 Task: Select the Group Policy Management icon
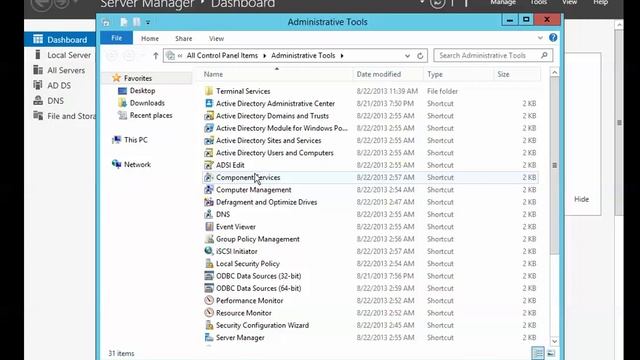click(209, 239)
